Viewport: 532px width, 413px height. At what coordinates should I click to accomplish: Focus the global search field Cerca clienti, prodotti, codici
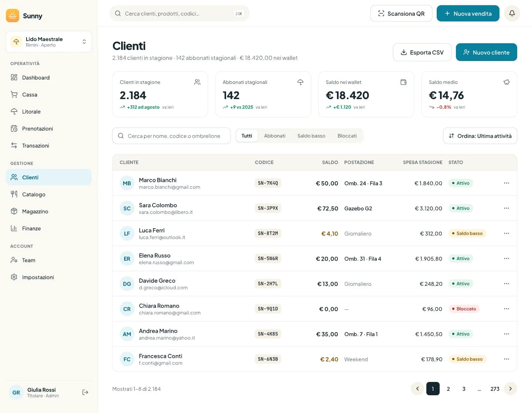pos(180,13)
